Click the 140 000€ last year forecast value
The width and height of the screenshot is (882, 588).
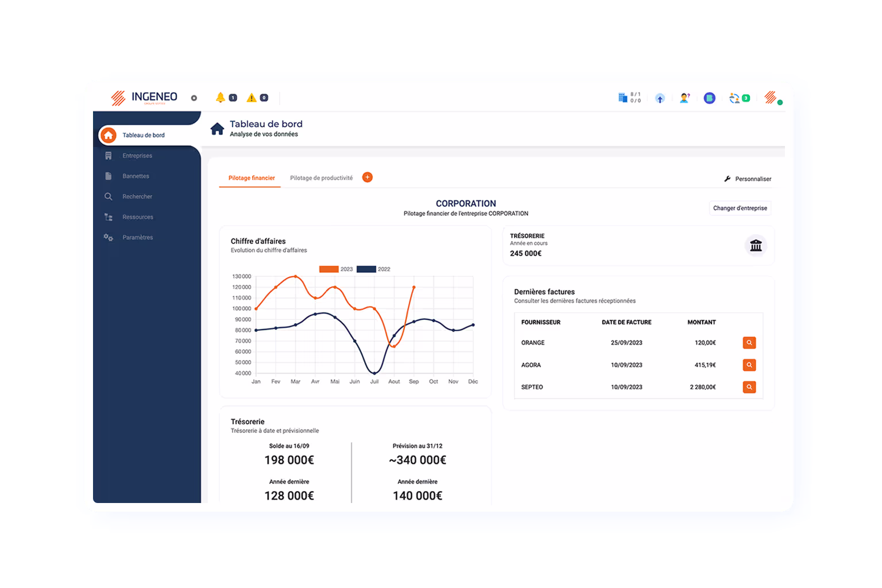click(417, 496)
